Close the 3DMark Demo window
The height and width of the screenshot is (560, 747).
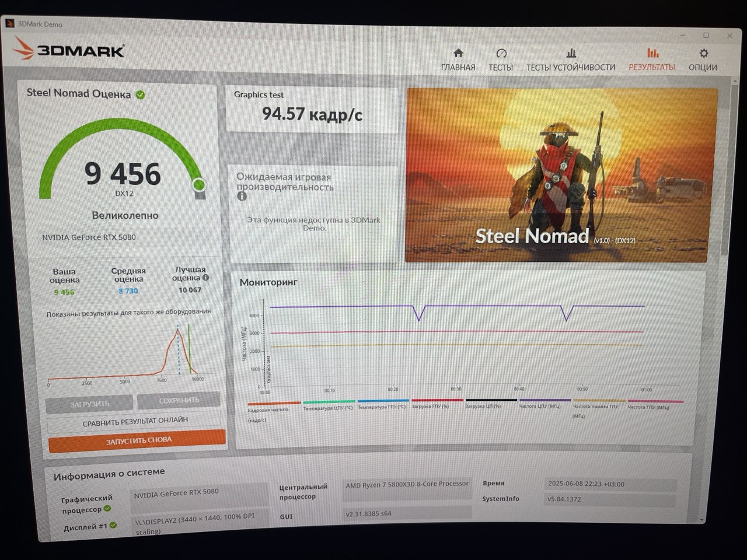point(729,36)
